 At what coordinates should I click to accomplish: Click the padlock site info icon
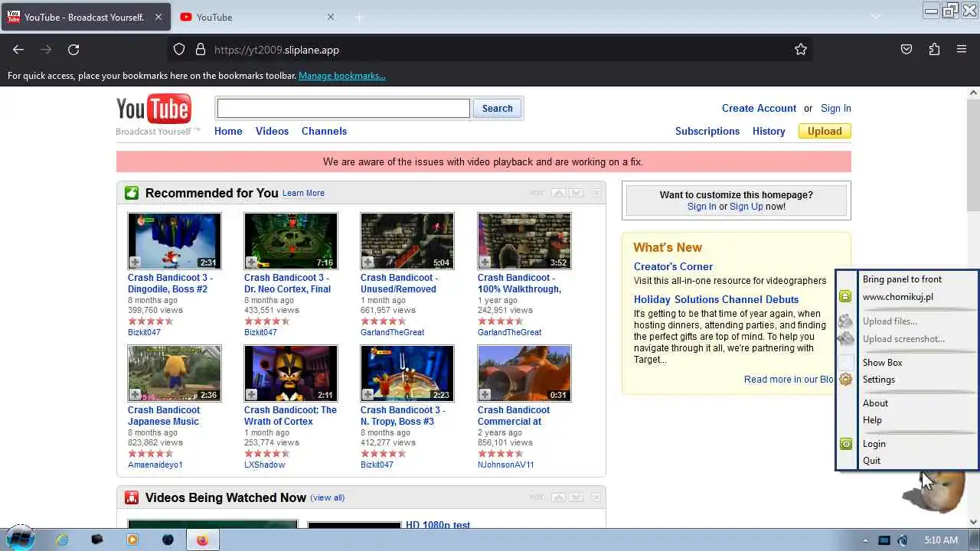click(201, 49)
